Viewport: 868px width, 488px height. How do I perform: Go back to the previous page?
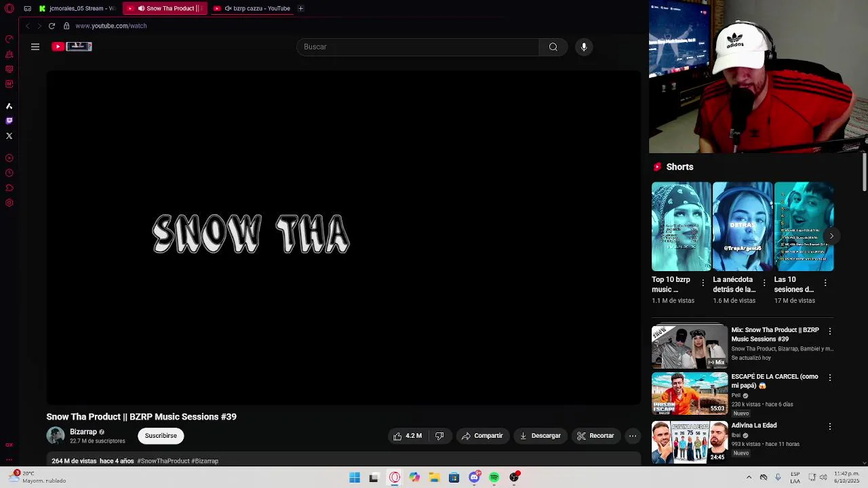pyautogui.click(x=28, y=26)
